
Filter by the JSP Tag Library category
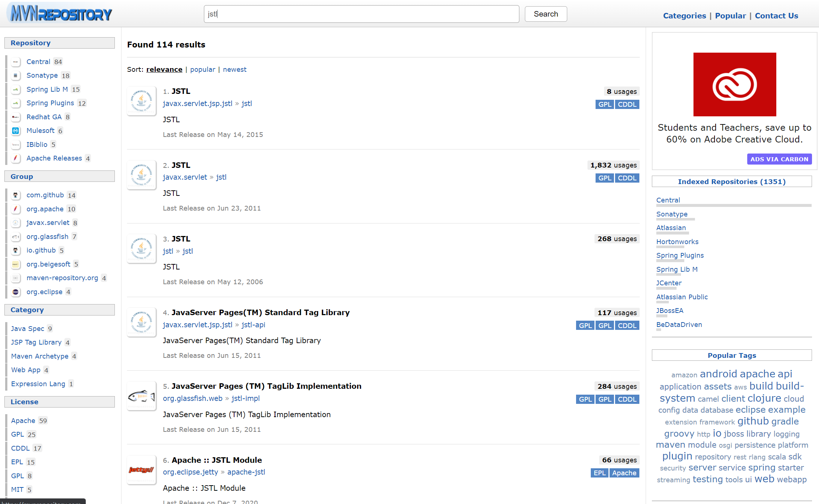pos(36,342)
